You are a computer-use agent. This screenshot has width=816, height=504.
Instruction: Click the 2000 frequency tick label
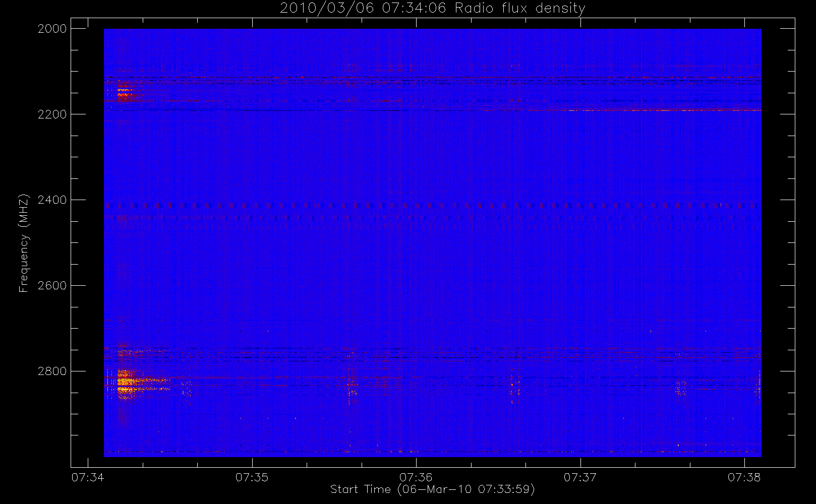coord(52,29)
